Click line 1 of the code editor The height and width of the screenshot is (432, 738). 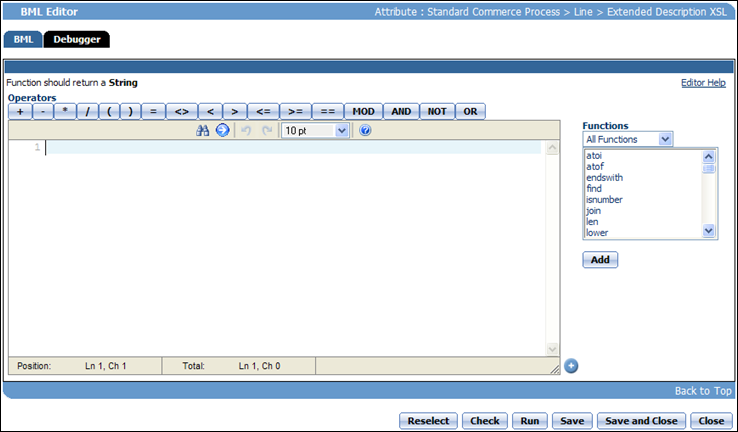(x=293, y=147)
